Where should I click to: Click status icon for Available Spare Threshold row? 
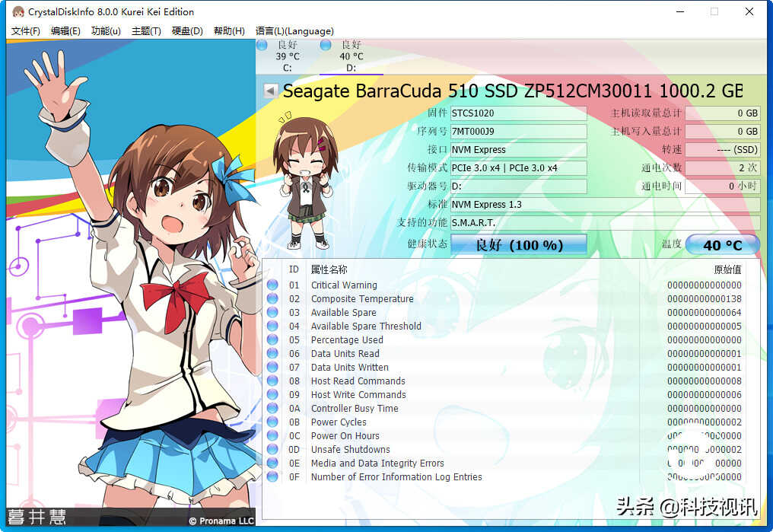pos(272,326)
